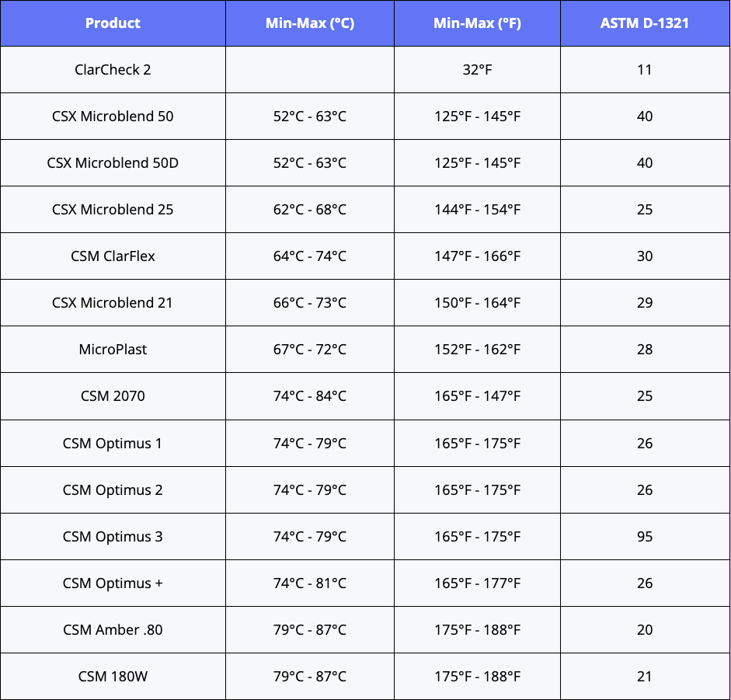Viewport: 731px width, 700px height.
Task: Click the CSM ClarFlex product cell
Action: tap(113, 256)
